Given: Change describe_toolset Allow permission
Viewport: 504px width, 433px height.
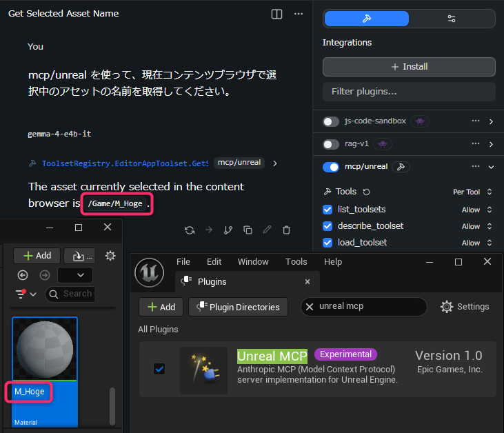Looking at the screenshot, I should coord(477,226).
